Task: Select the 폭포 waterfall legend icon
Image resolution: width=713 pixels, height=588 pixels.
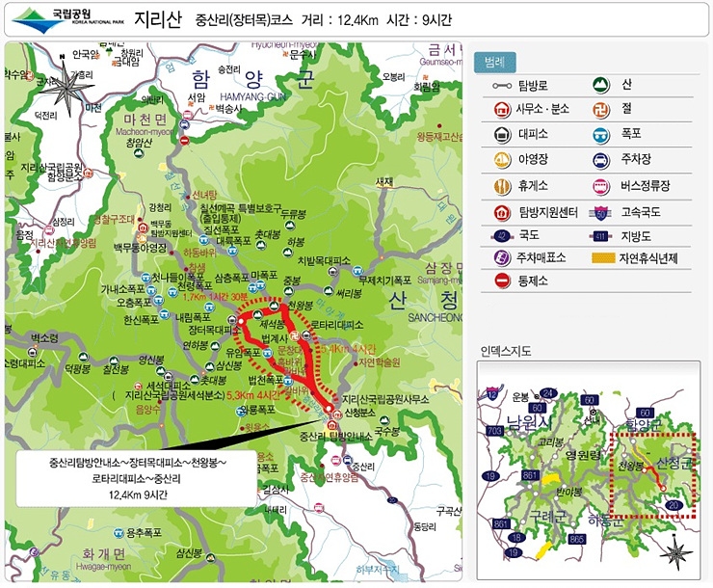Action: (x=601, y=135)
